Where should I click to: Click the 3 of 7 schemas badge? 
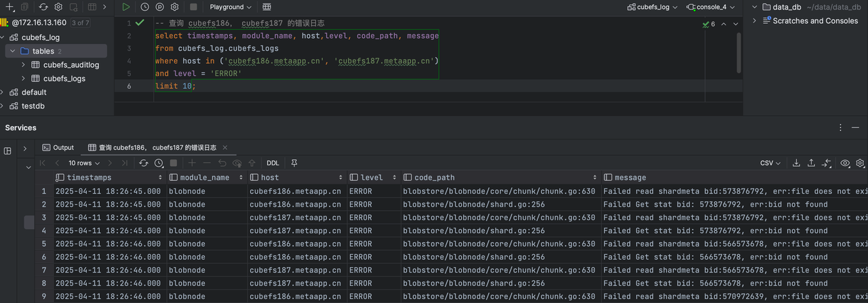[80, 22]
